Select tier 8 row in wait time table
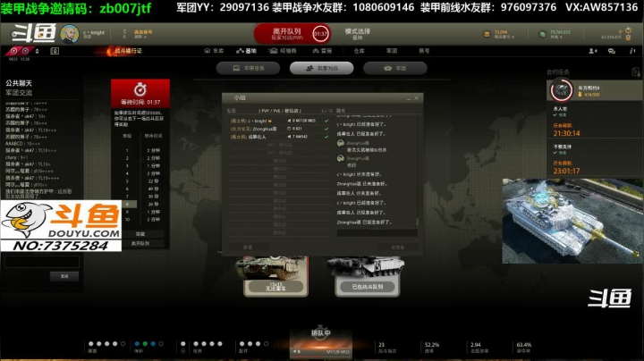 [140, 204]
